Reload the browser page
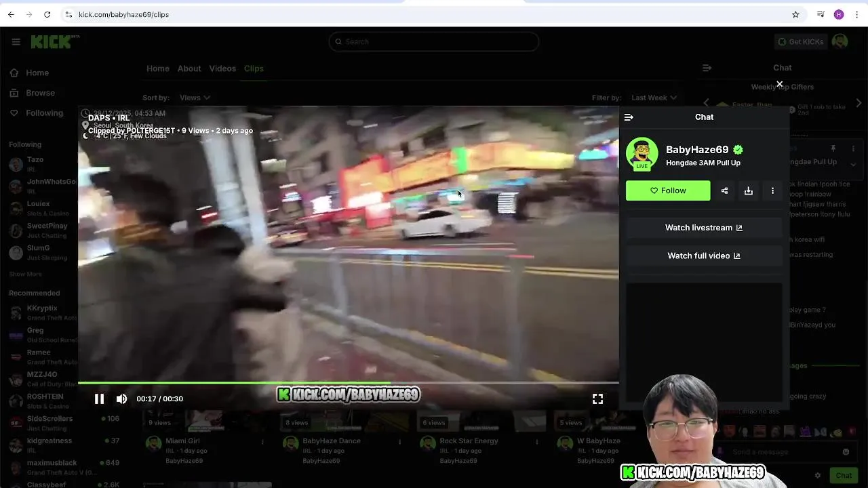 pos(47,14)
